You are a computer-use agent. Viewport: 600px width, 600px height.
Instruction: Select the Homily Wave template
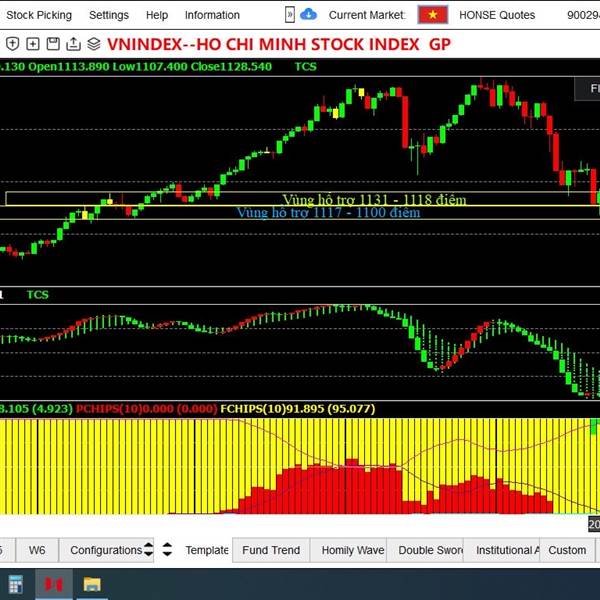tap(348, 550)
